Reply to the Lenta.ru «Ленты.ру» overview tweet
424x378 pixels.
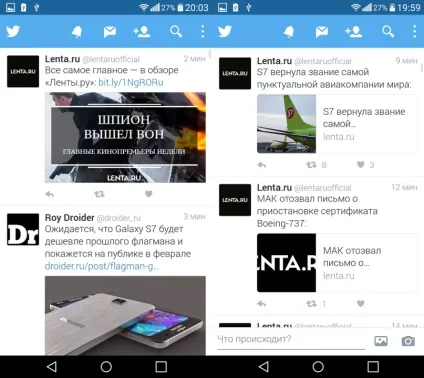[x=50, y=194]
